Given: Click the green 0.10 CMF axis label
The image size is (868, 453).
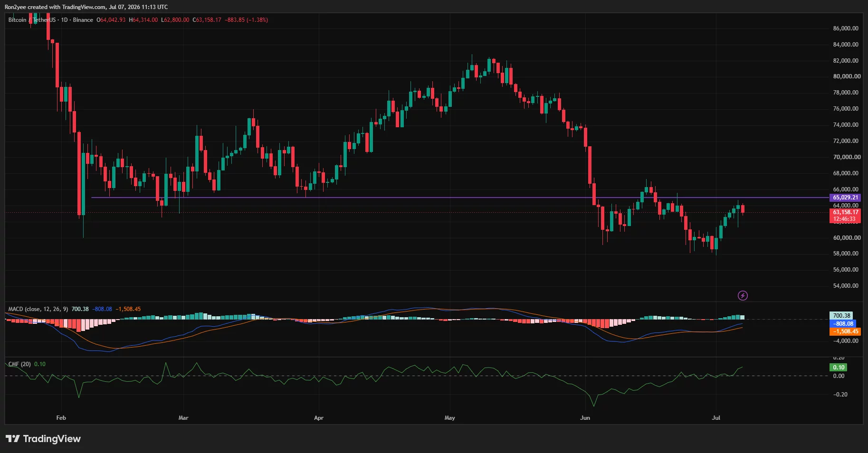Looking at the screenshot, I should click(839, 367).
